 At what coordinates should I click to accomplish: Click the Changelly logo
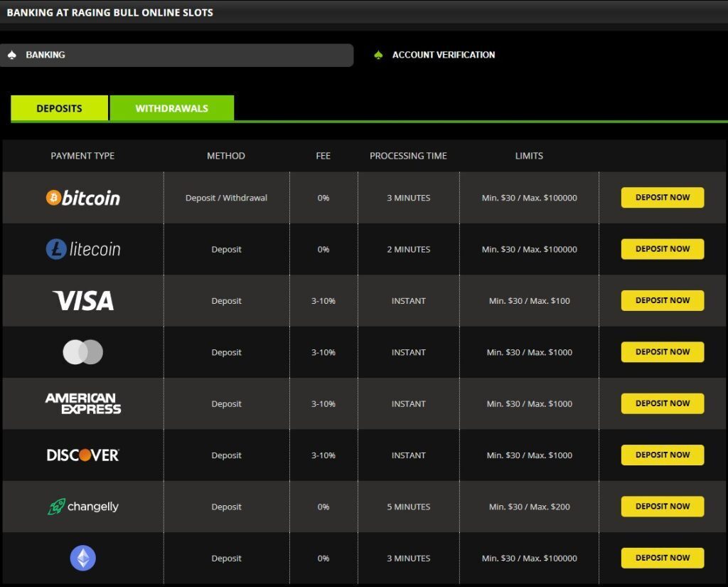83,507
